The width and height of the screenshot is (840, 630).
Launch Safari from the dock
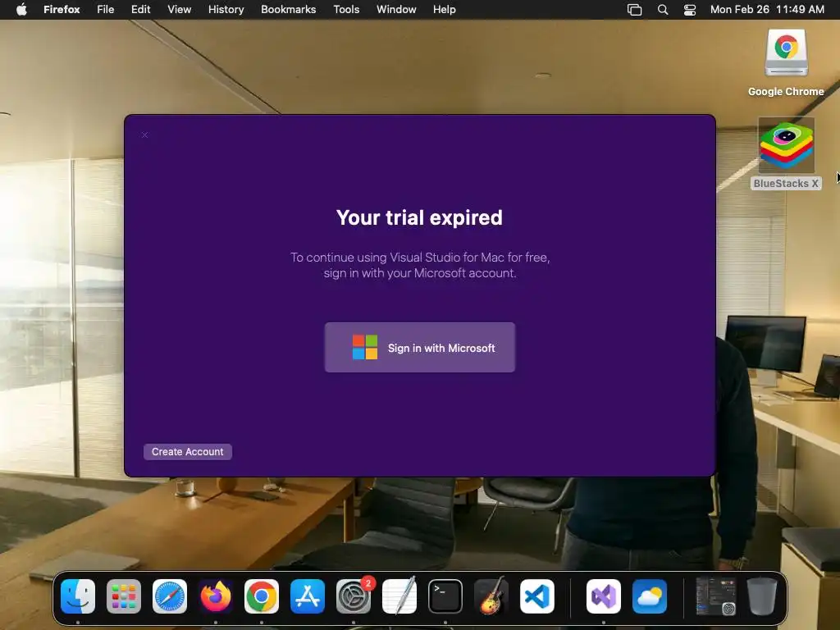(170, 596)
